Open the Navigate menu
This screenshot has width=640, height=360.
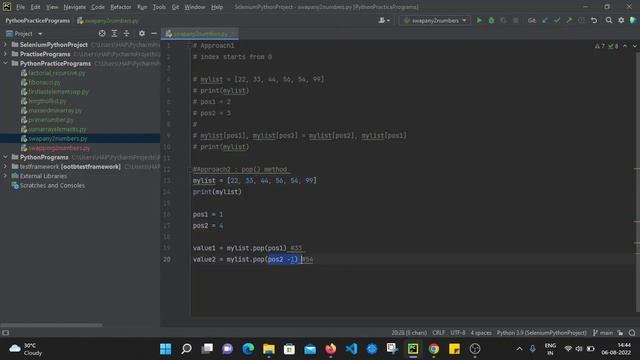[x=75, y=7]
